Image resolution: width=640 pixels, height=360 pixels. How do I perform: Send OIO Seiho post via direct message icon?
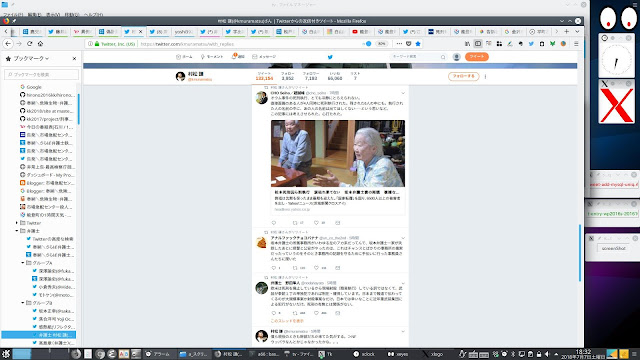(x=338, y=223)
